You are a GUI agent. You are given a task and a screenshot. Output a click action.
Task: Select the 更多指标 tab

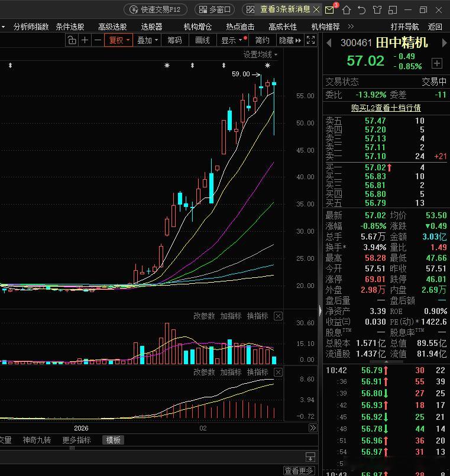[76, 440]
